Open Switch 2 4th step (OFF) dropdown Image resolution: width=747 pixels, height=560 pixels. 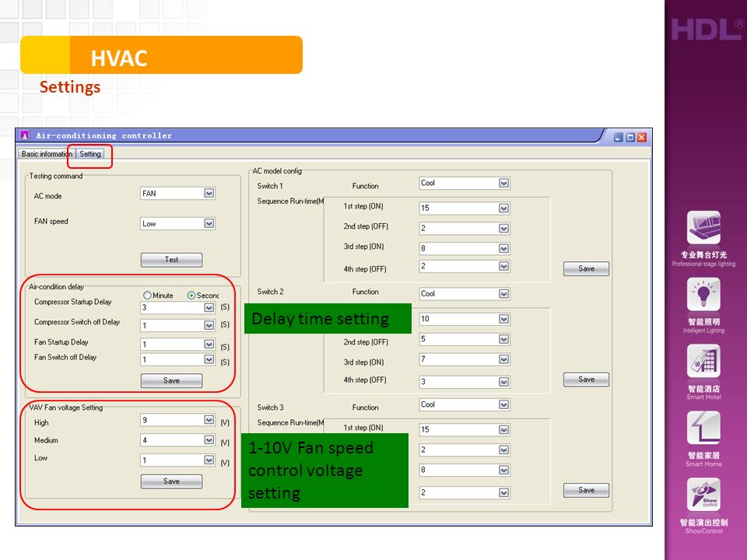[503, 382]
